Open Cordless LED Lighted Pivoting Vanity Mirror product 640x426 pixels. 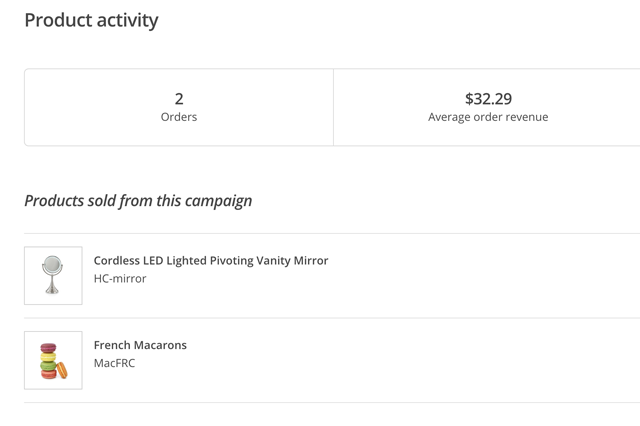click(x=210, y=260)
